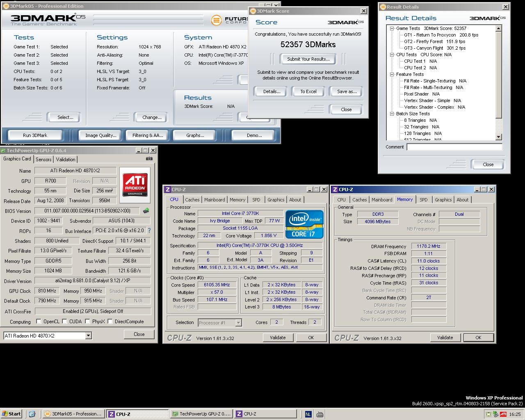Screen dimensions: 525x420
Task: Open the ATI Radeon HD 4870 X2 dropdown
Action: click(88, 336)
